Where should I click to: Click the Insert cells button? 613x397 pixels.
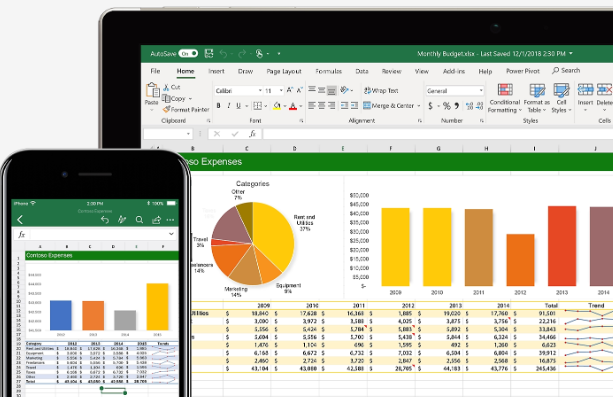tap(585, 97)
